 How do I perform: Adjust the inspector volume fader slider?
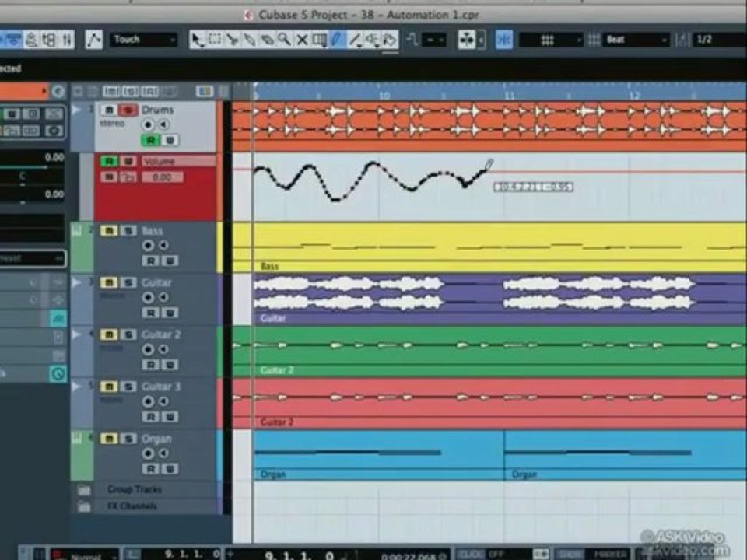[33, 167]
